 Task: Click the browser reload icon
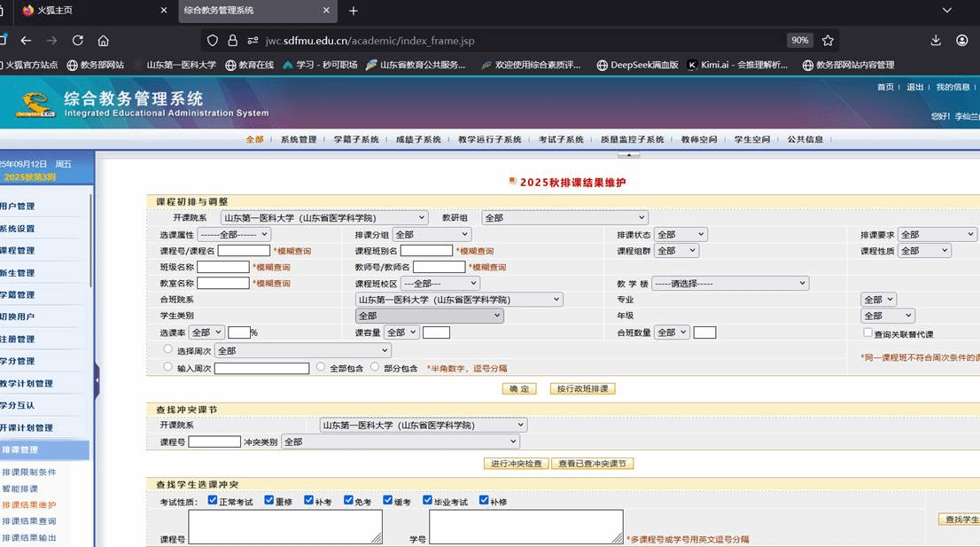(x=78, y=40)
